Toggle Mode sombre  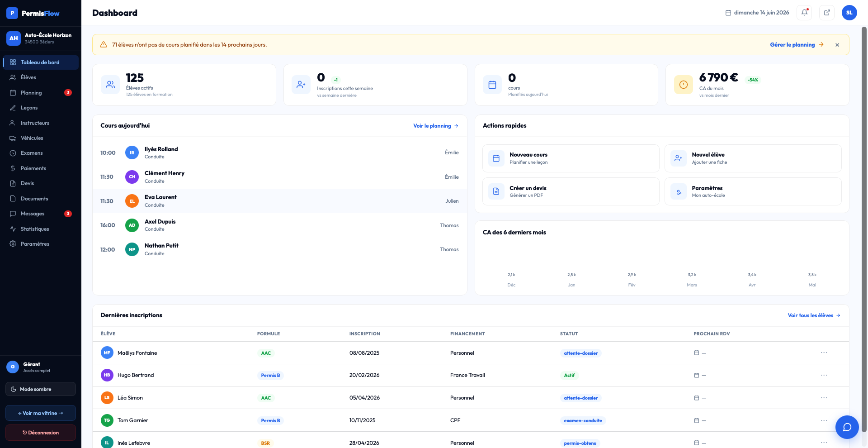pos(41,389)
